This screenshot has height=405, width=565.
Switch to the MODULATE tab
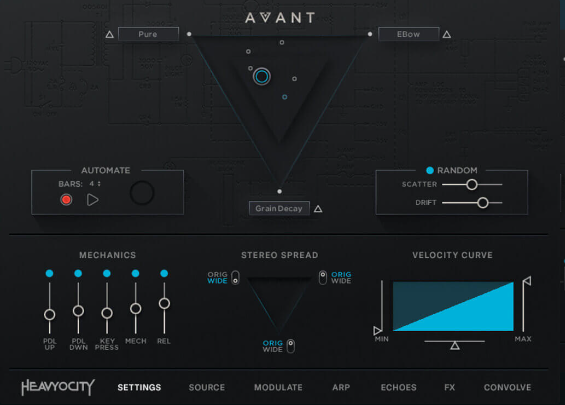[278, 387]
